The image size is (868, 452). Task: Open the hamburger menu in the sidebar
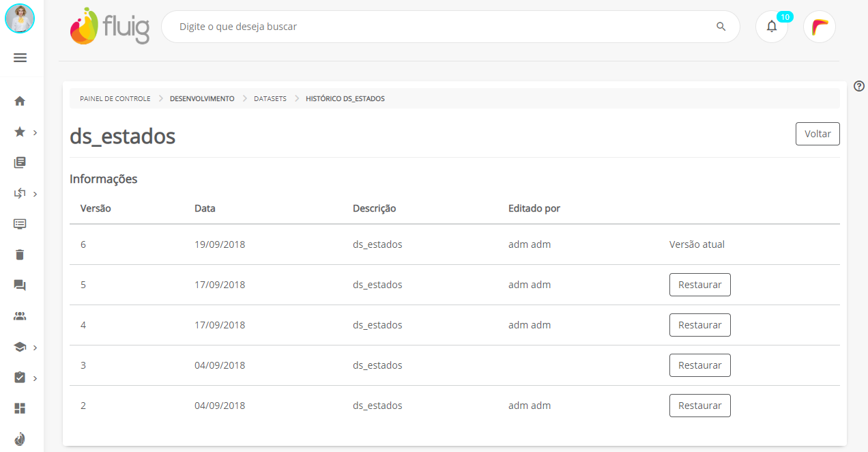point(20,58)
